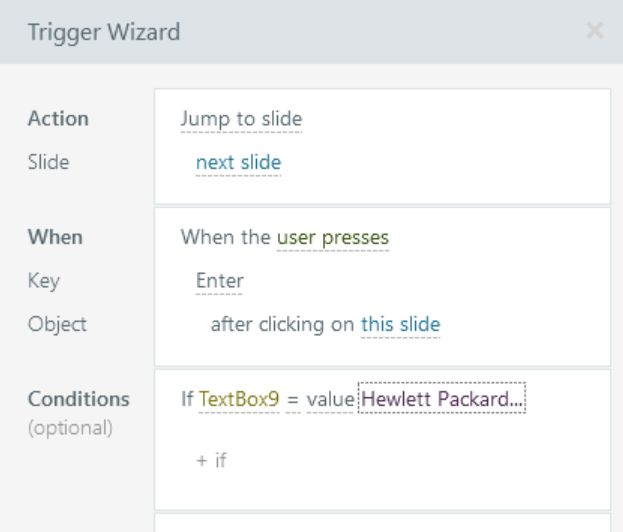
Task: Click the 'Key' row label
Action: click(43, 281)
